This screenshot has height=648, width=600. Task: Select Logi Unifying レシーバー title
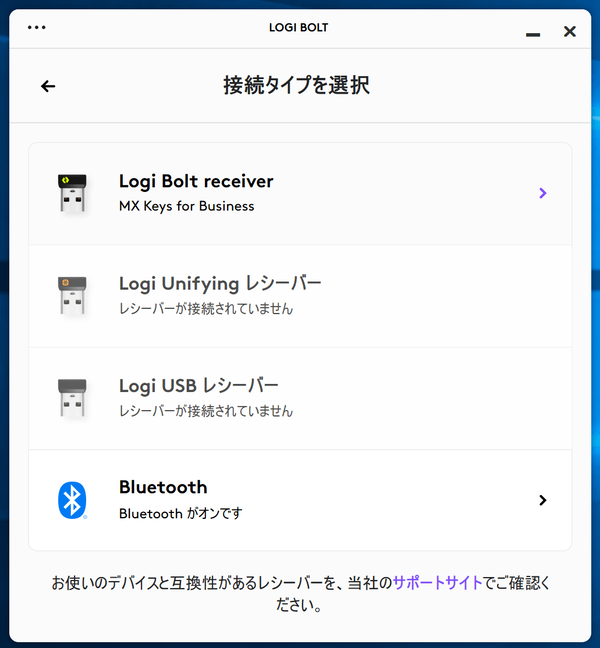(x=220, y=284)
